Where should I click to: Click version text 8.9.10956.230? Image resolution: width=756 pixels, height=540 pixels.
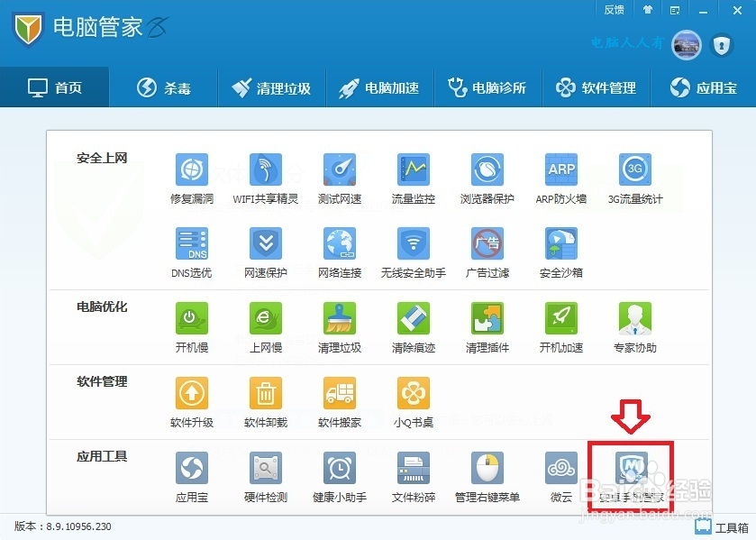pos(78,526)
